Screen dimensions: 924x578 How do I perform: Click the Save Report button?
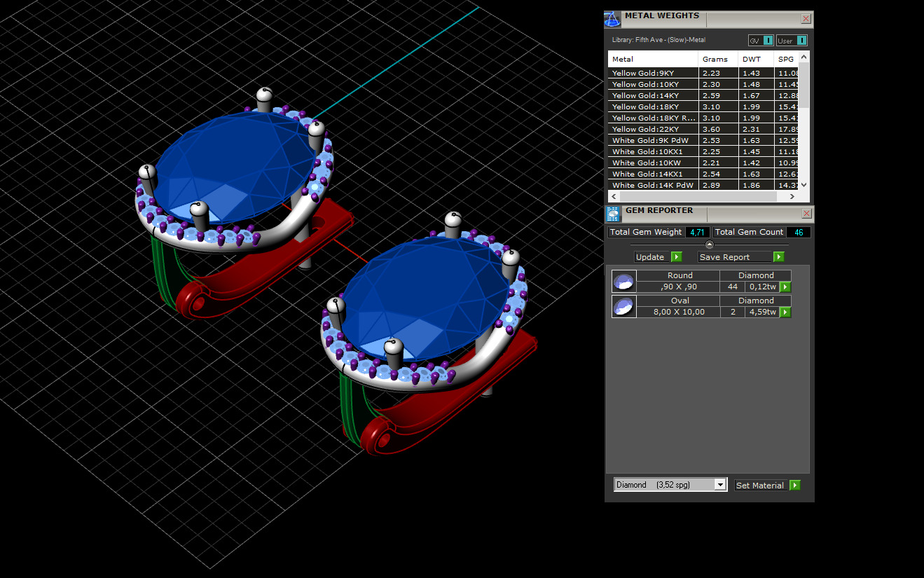click(740, 257)
